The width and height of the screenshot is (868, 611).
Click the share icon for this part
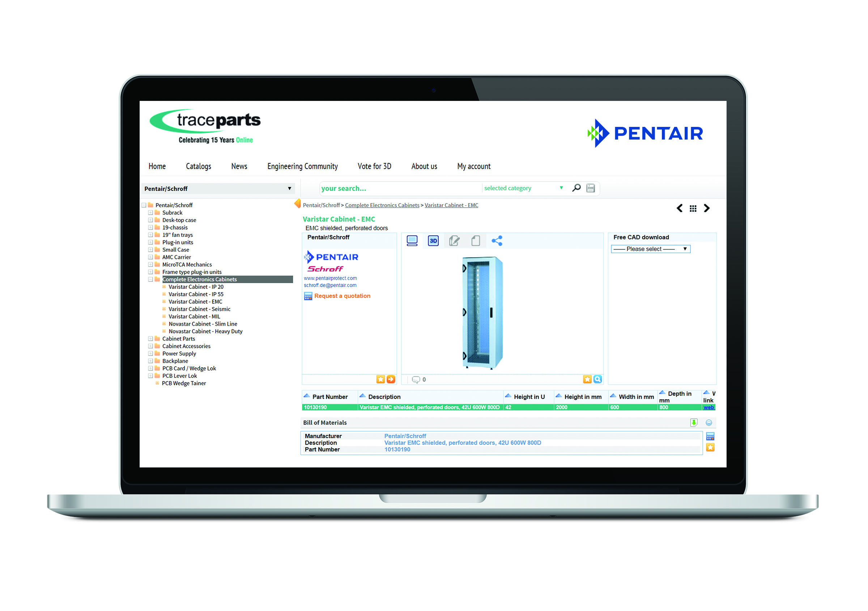tap(499, 242)
